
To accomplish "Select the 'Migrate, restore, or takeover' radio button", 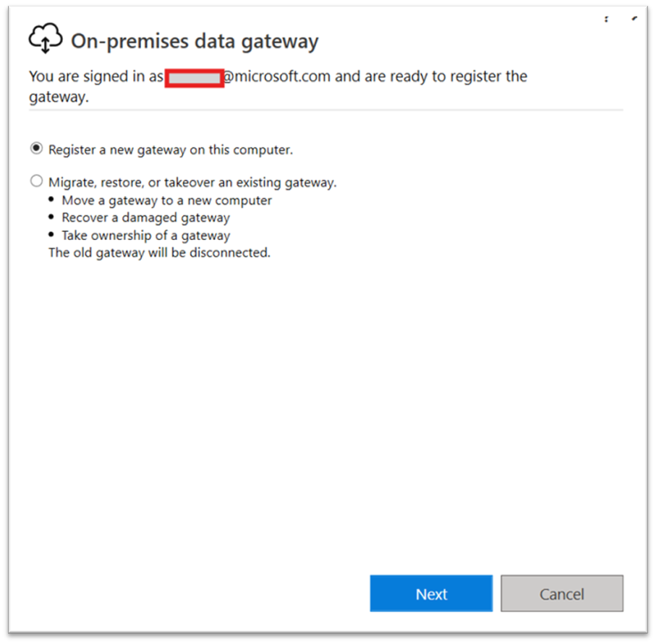I will point(36,181).
